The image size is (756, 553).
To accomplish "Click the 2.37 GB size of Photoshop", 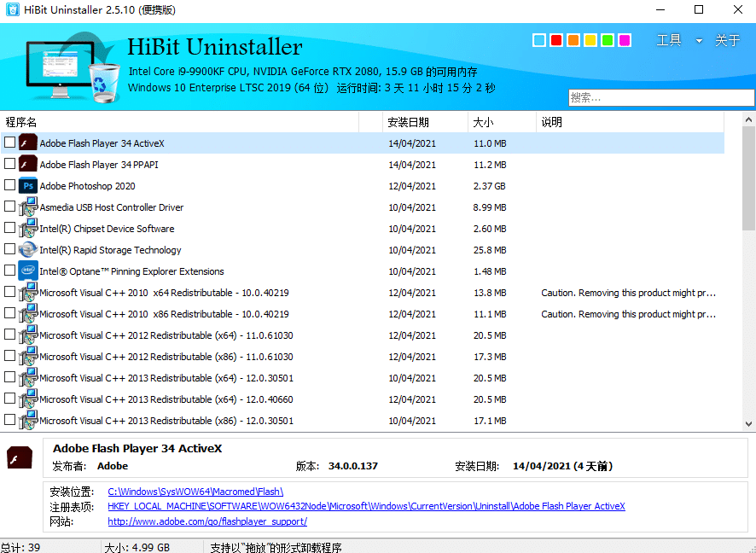I will click(490, 186).
